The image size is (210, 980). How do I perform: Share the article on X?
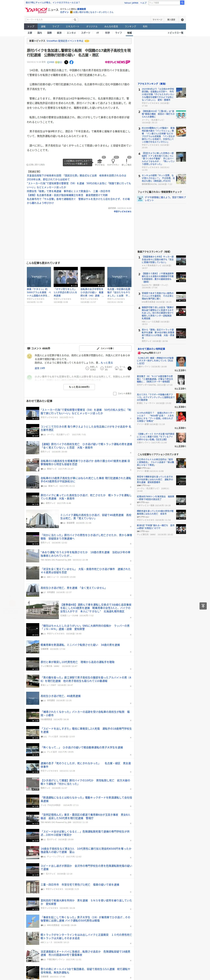[66, 62]
